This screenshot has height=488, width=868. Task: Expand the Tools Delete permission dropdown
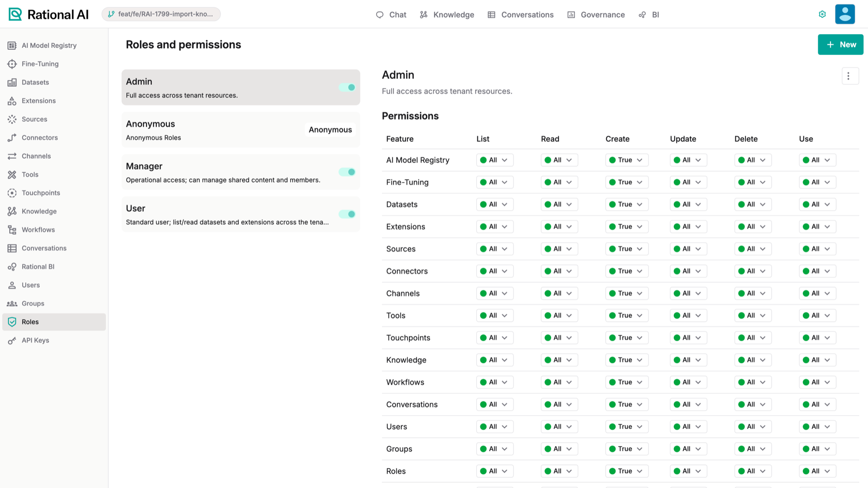click(x=752, y=315)
